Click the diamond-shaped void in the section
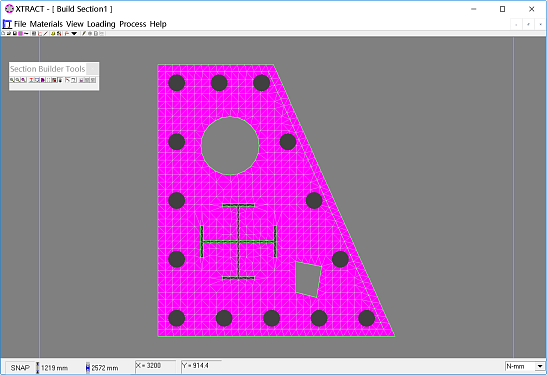547x375 pixels. tap(308, 279)
